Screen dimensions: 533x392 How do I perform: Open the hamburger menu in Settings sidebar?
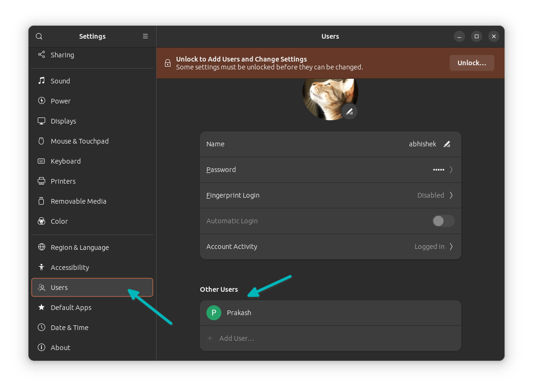(x=145, y=36)
